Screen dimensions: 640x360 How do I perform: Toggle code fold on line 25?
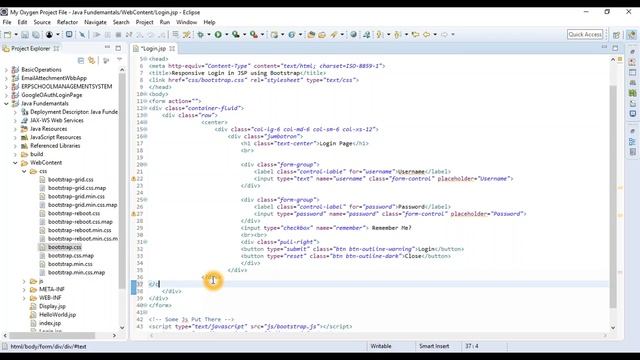146,200
